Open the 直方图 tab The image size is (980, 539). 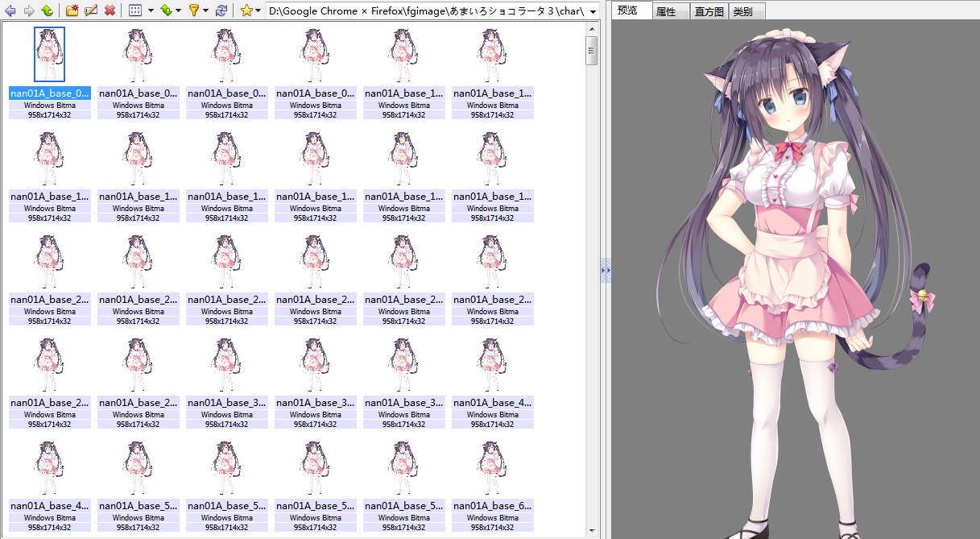click(709, 11)
